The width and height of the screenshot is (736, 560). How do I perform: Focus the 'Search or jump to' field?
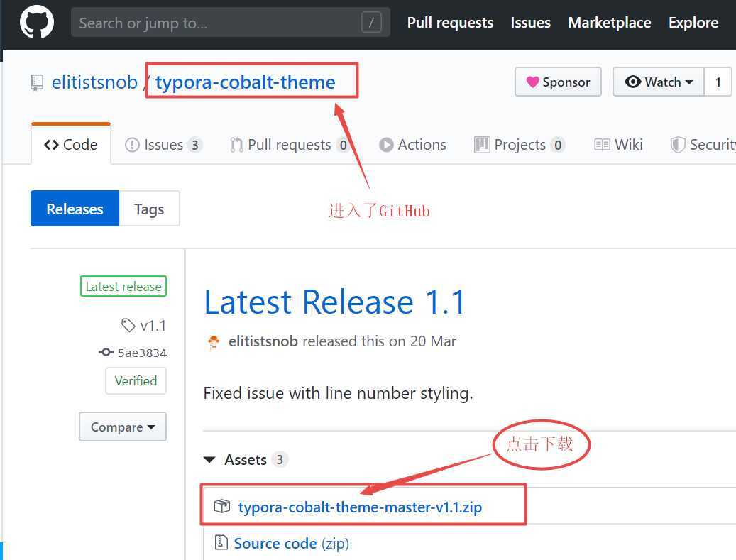point(230,22)
